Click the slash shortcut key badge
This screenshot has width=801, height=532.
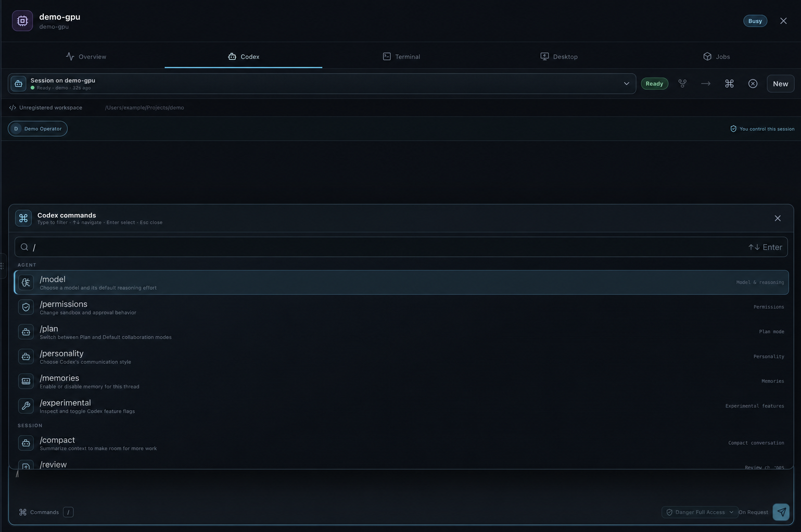point(68,512)
